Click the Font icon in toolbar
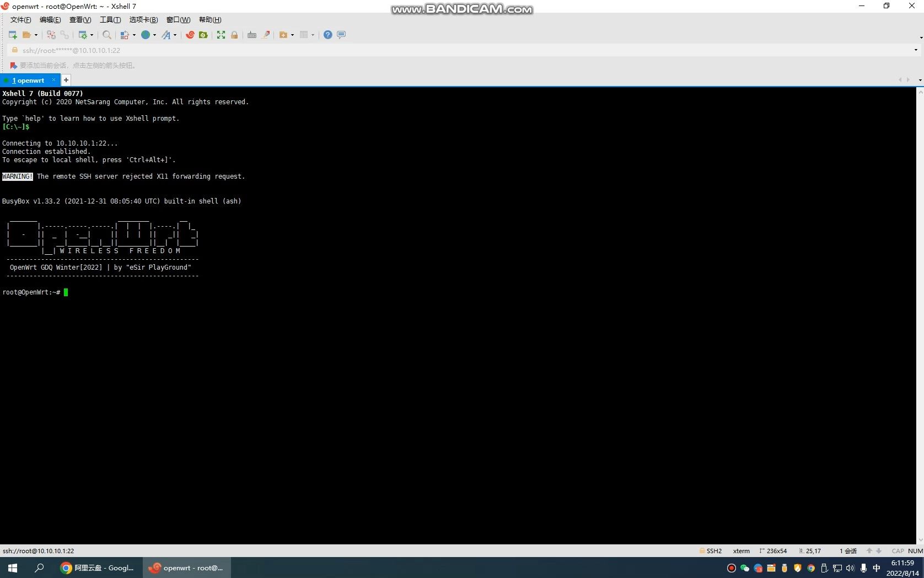This screenshot has height=578, width=924. coord(166,35)
